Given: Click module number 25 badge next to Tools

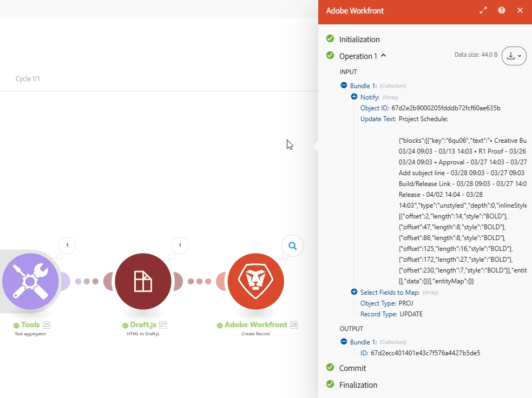Looking at the screenshot, I should pyautogui.click(x=47, y=325).
